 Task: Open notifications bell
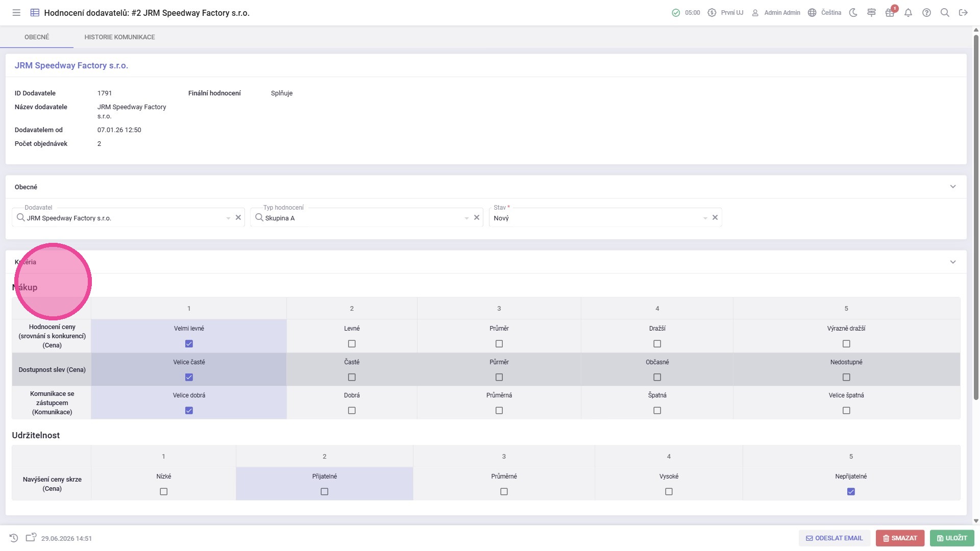[908, 13]
